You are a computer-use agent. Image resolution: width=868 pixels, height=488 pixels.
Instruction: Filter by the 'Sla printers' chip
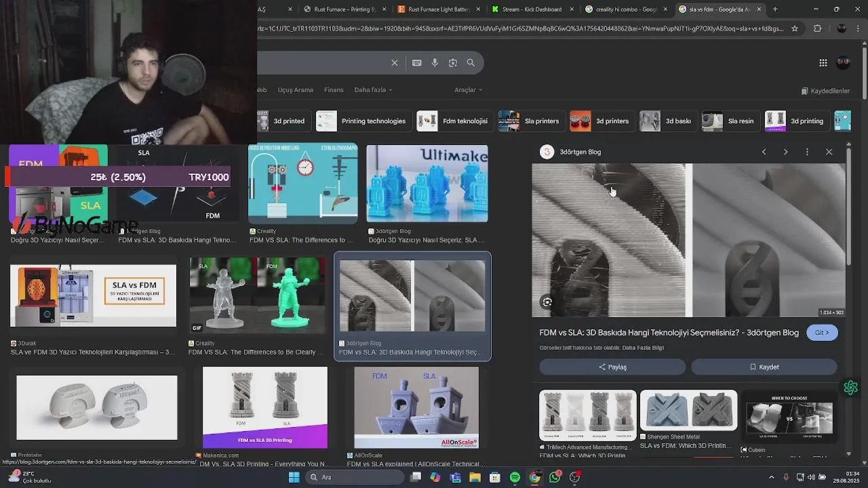530,121
